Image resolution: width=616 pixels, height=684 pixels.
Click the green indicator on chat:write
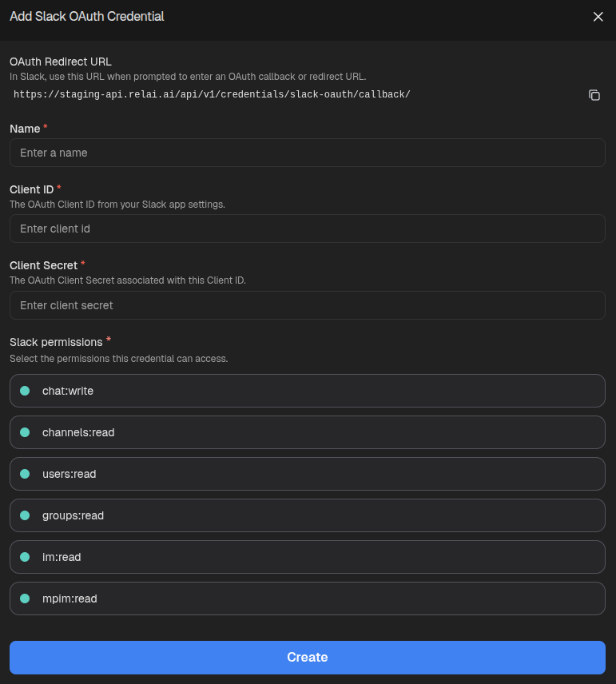tap(24, 391)
